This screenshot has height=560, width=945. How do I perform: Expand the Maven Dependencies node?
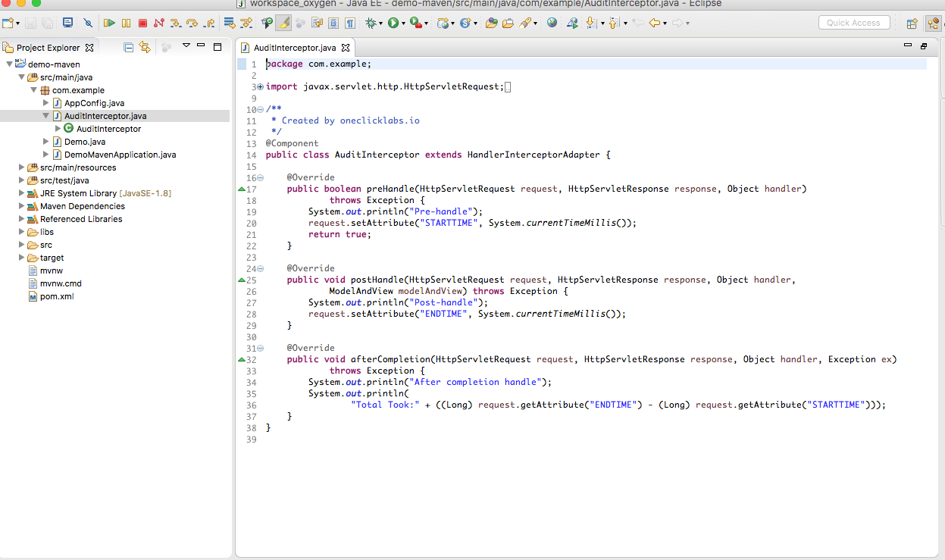[x=20, y=206]
